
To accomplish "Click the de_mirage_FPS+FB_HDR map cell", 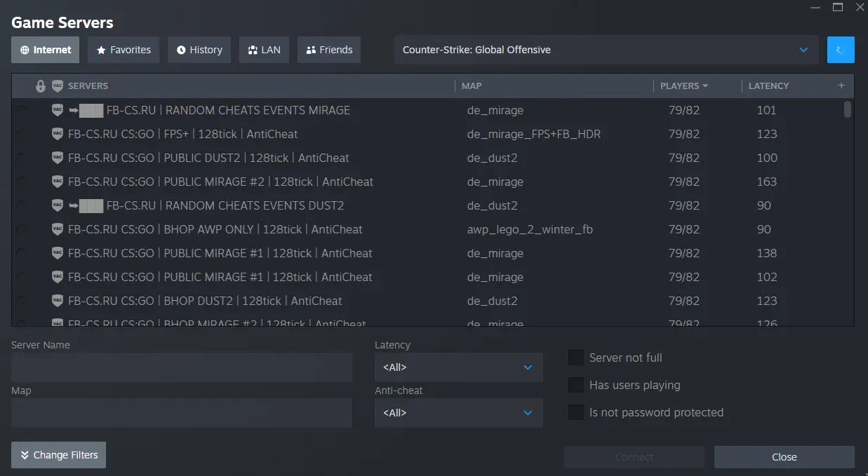I will point(534,134).
